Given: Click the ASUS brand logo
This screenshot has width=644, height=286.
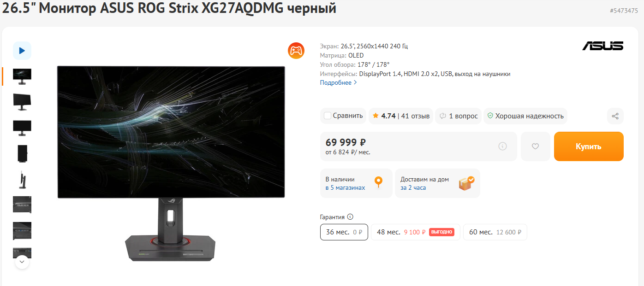Looking at the screenshot, I should (602, 46).
